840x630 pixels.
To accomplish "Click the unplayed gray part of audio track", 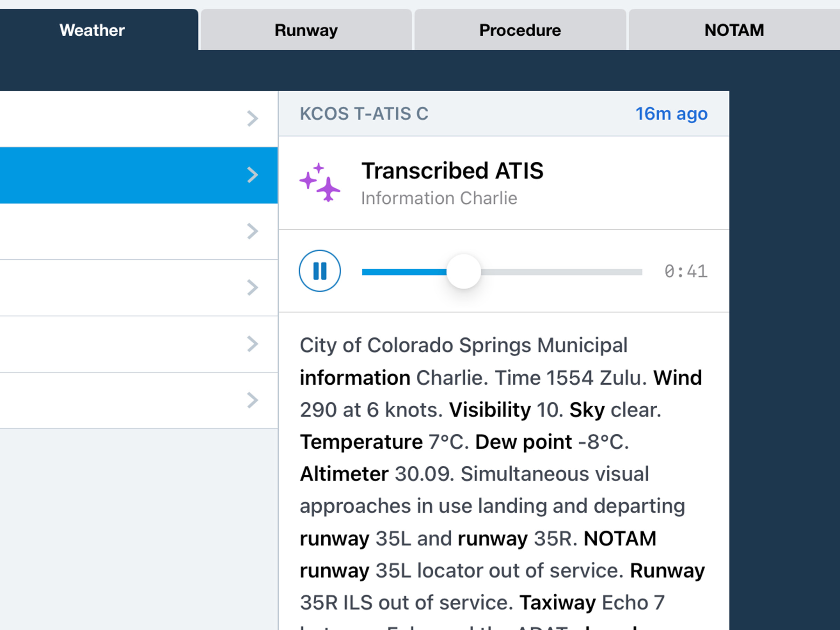I will tap(562, 272).
